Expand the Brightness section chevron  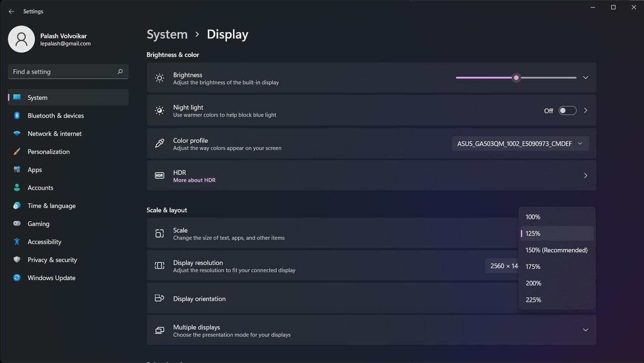[585, 77]
